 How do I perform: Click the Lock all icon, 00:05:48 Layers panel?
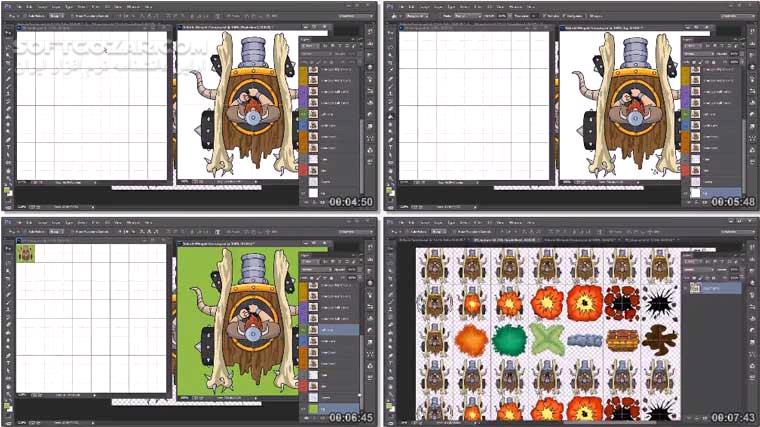click(x=713, y=62)
